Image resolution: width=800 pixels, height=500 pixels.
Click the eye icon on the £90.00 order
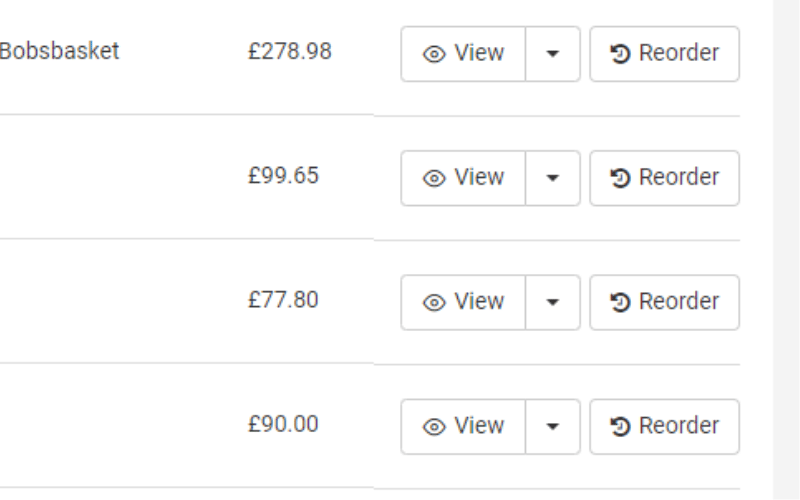434,427
